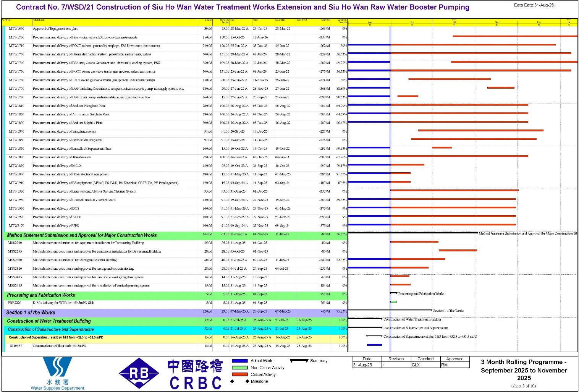
Task: Click the '3 Month Rolling Programme' title block
Action: coord(524,370)
